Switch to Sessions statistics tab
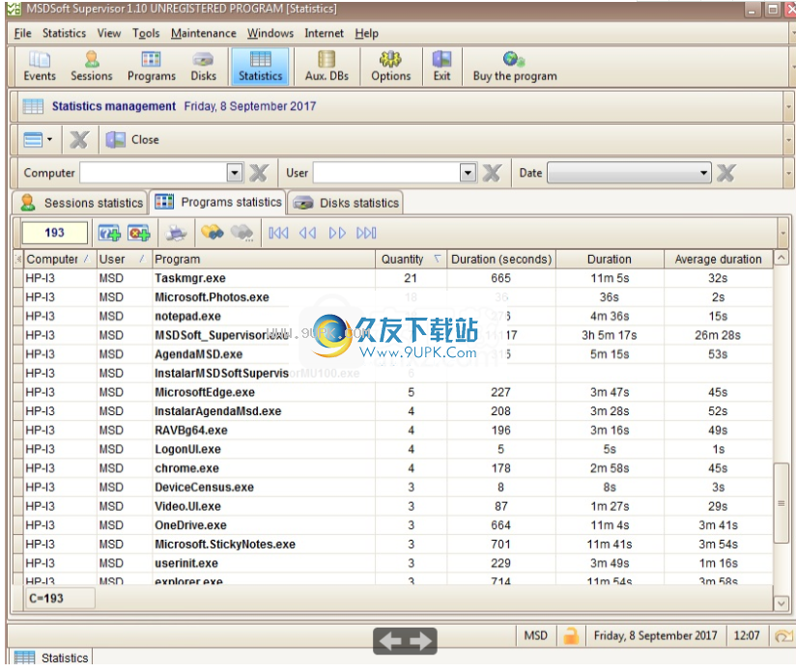 80,203
